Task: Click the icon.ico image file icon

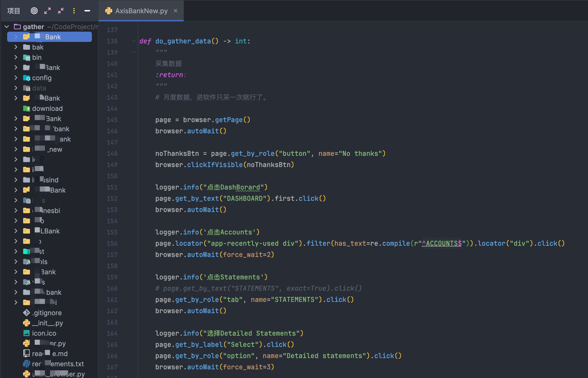Action: 27,333
